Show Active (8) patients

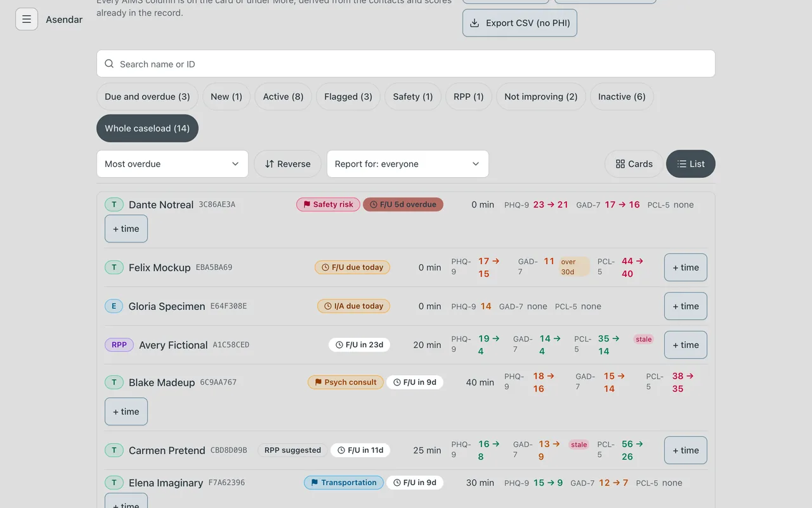click(x=283, y=97)
